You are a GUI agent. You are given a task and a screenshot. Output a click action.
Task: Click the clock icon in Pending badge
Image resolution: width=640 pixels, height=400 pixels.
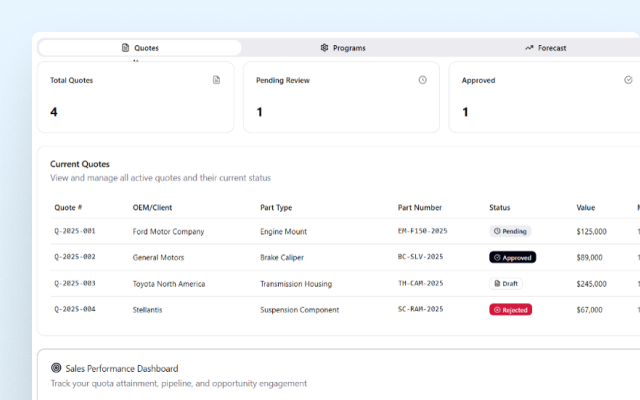tap(497, 231)
